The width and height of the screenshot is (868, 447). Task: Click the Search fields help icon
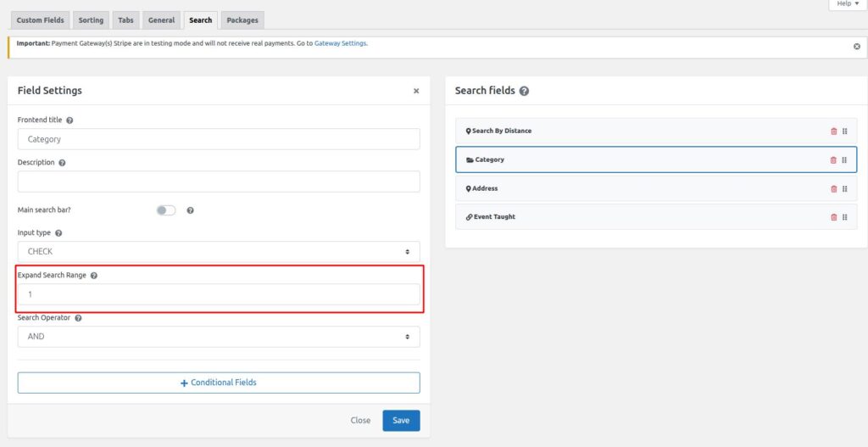[x=524, y=91]
